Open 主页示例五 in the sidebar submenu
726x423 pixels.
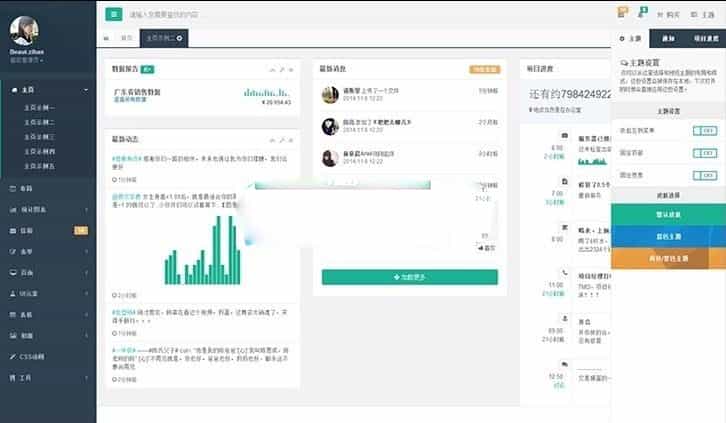tap(39, 166)
